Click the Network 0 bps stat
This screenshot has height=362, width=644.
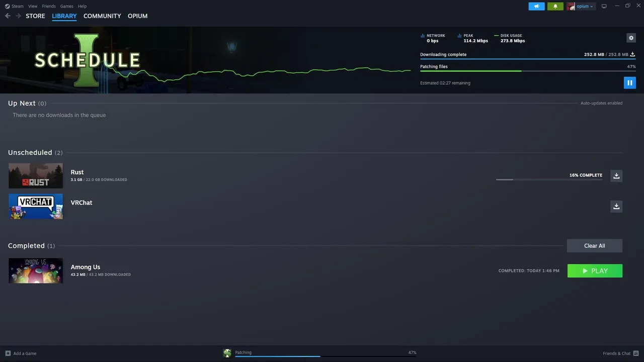433,38
